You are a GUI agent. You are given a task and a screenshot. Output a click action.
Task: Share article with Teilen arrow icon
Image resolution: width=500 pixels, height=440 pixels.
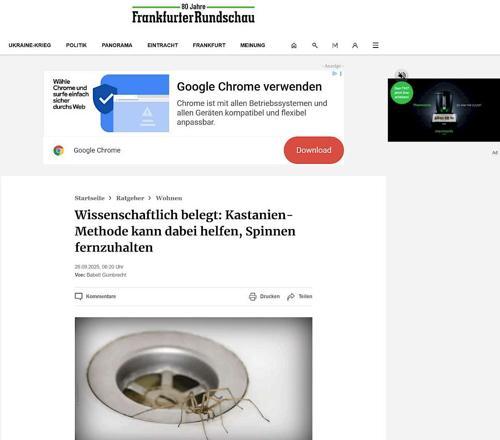pos(291,296)
